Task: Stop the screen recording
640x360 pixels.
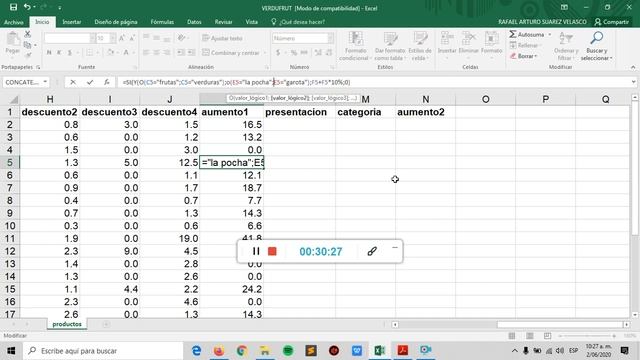Action: (272, 251)
